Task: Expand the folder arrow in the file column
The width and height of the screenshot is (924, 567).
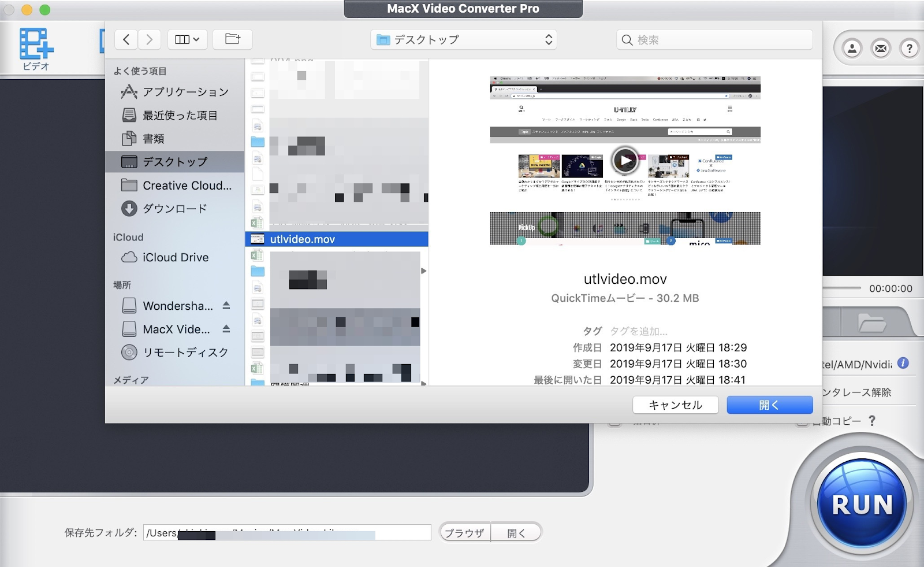Action: [x=423, y=270]
